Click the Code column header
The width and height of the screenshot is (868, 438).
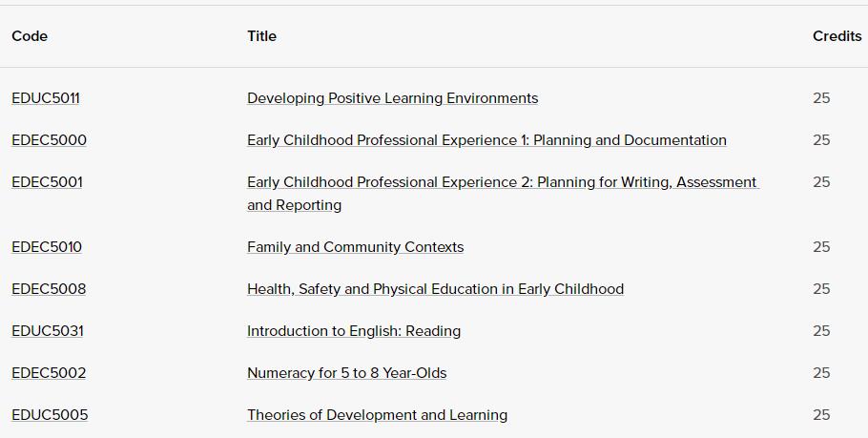point(30,36)
